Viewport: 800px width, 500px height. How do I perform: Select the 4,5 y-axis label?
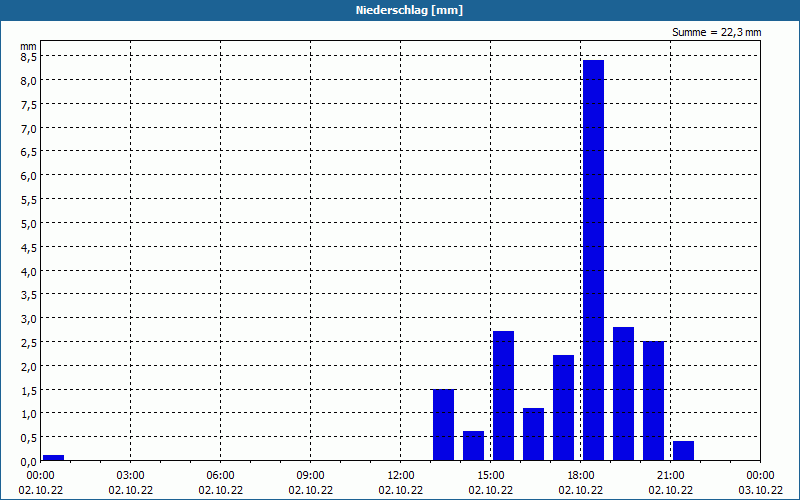coord(29,247)
